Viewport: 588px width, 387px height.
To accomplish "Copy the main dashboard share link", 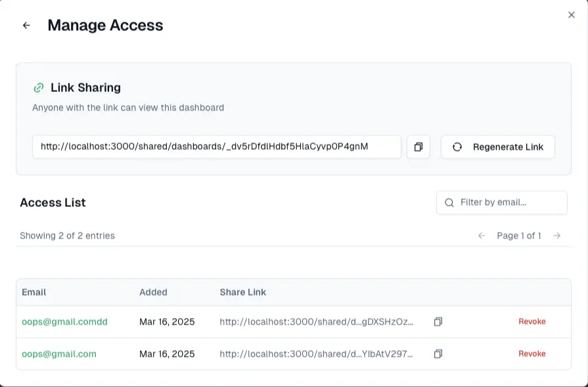I will 418,147.
